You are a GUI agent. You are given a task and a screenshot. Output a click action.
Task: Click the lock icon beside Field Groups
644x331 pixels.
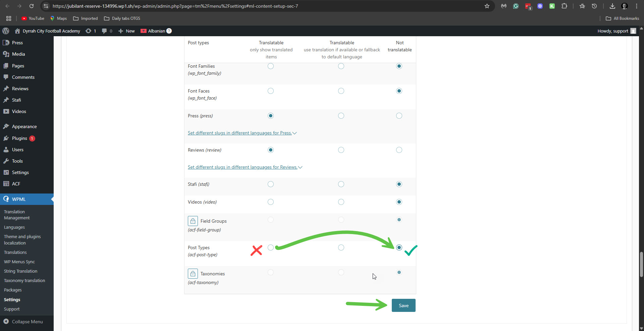[193, 221]
